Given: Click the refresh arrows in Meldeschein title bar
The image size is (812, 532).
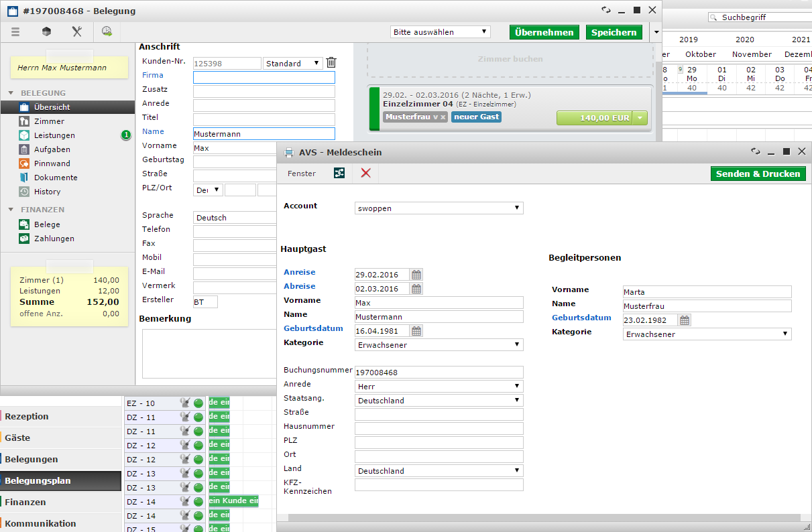Looking at the screenshot, I should point(756,151).
